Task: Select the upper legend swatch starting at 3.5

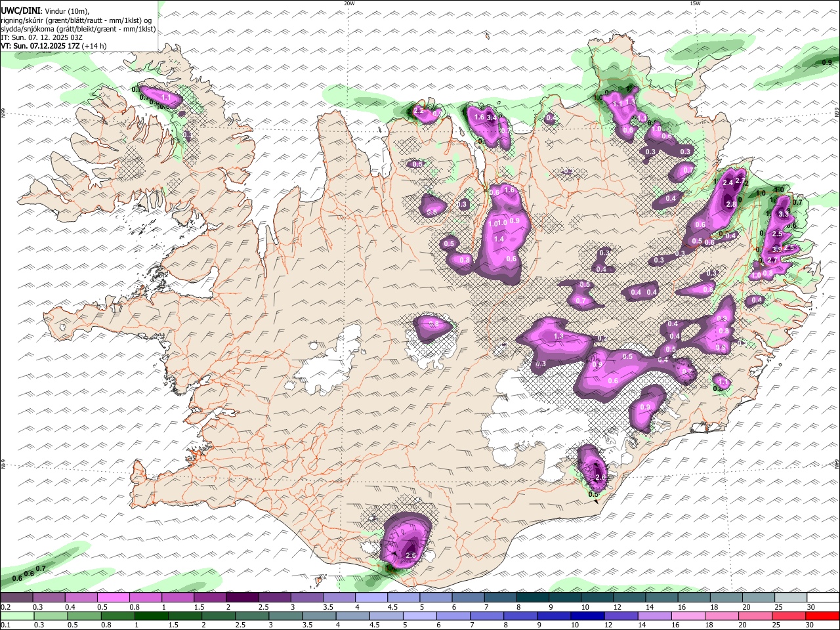Action: point(339,598)
